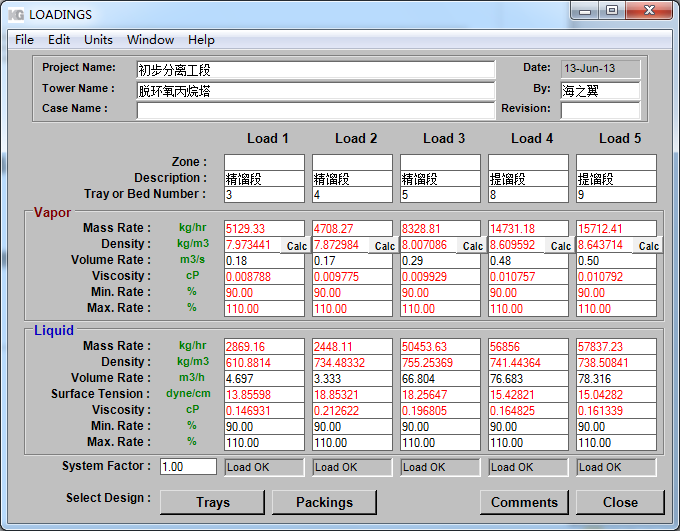Click liquid viscosity value 0.164825

pos(528,411)
